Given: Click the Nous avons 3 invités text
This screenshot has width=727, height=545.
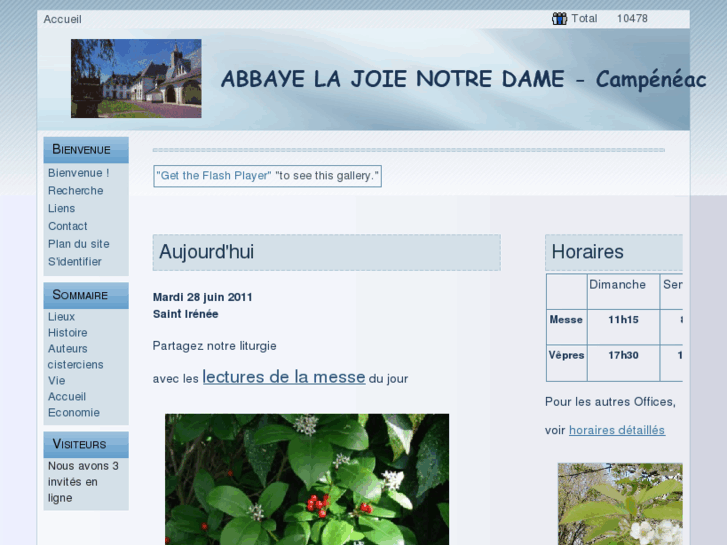Looking at the screenshot, I should [83, 482].
